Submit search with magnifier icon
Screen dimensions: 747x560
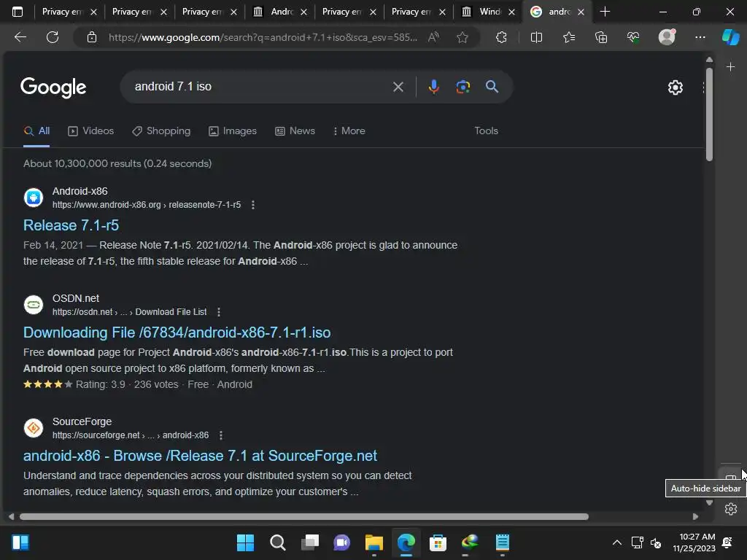(492, 87)
